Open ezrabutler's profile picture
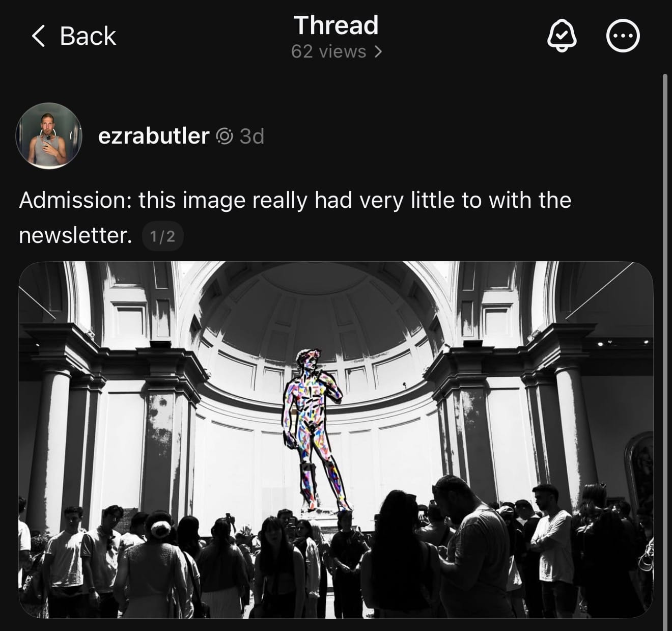This screenshot has height=631, width=672. pyautogui.click(x=49, y=136)
